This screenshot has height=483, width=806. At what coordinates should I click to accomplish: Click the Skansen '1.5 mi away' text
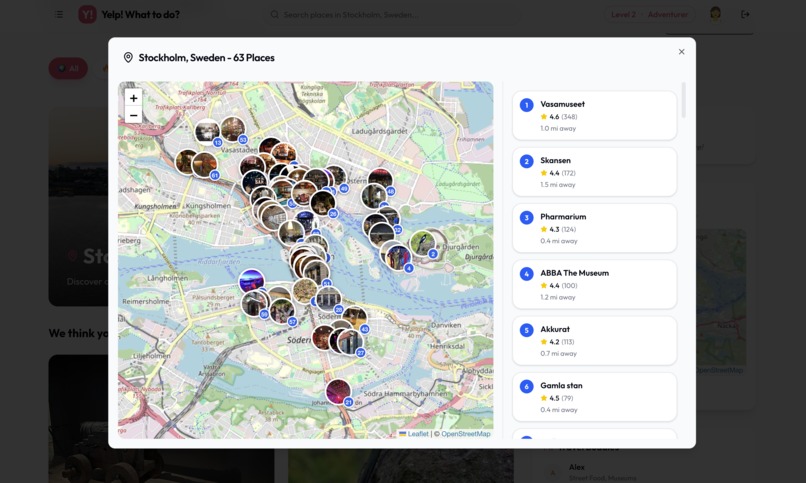(x=558, y=184)
